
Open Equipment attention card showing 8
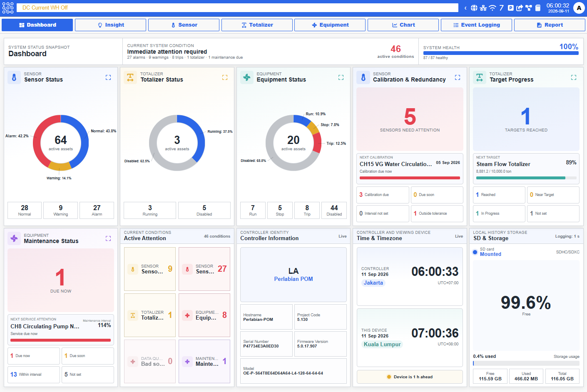(x=204, y=315)
